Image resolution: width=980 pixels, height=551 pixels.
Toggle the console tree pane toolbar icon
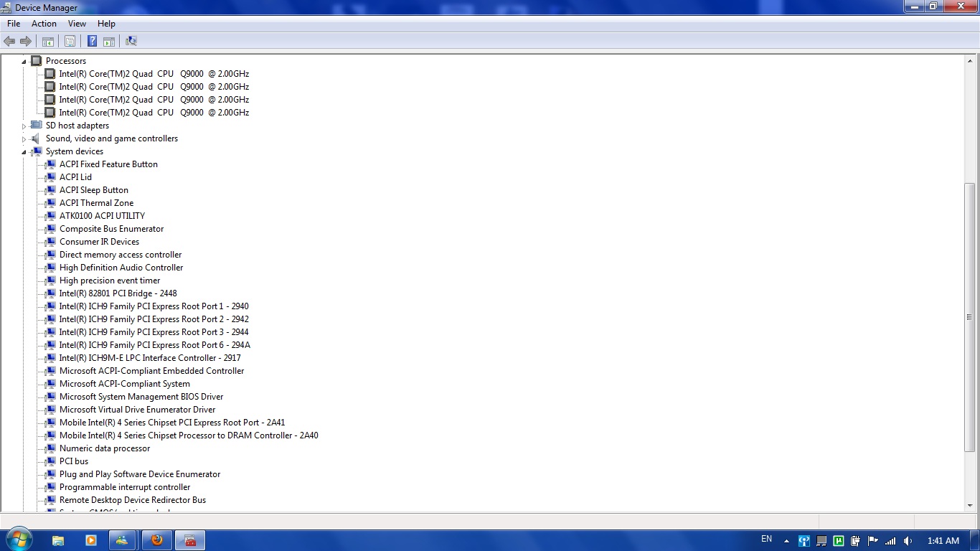pyautogui.click(x=48, y=42)
